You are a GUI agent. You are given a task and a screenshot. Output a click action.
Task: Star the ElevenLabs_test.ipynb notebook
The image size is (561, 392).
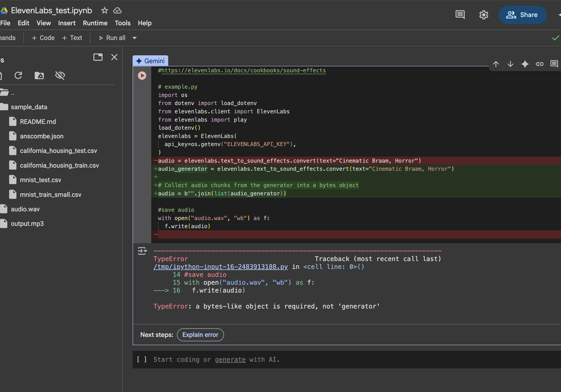[x=105, y=11]
